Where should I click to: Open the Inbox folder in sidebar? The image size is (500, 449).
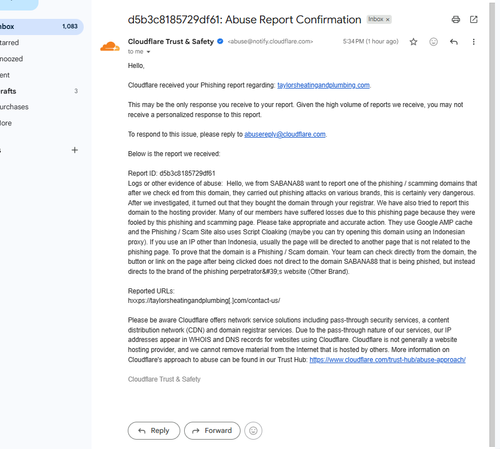click(41, 27)
